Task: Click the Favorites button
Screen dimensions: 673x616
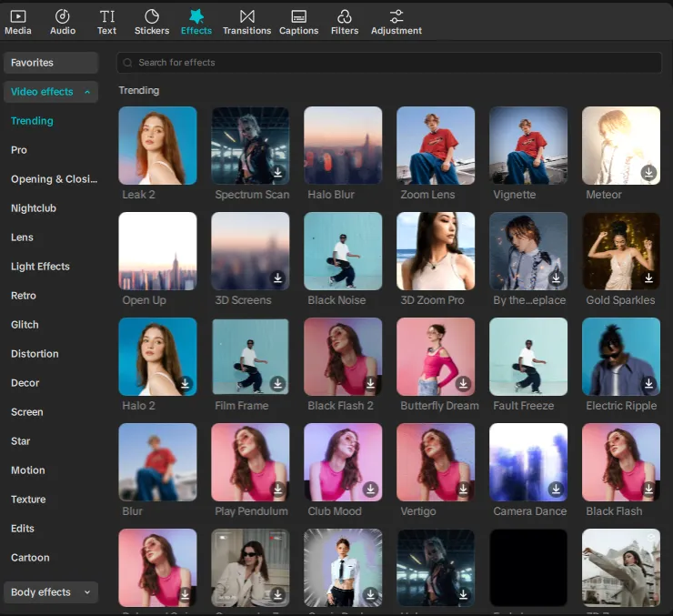Action: (51, 63)
